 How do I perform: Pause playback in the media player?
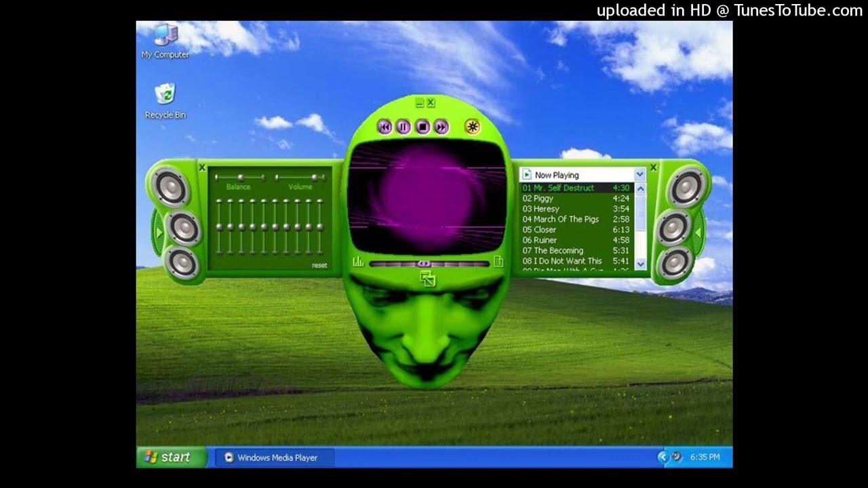coord(403,127)
